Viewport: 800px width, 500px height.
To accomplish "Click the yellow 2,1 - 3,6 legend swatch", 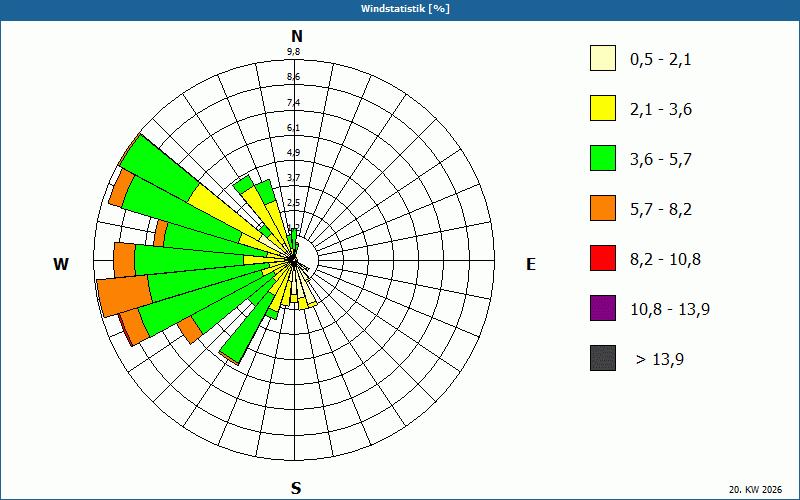I will coord(603,108).
